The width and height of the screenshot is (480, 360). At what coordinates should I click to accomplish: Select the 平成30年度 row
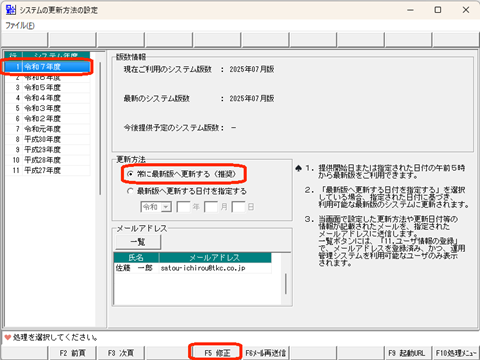coord(48,139)
